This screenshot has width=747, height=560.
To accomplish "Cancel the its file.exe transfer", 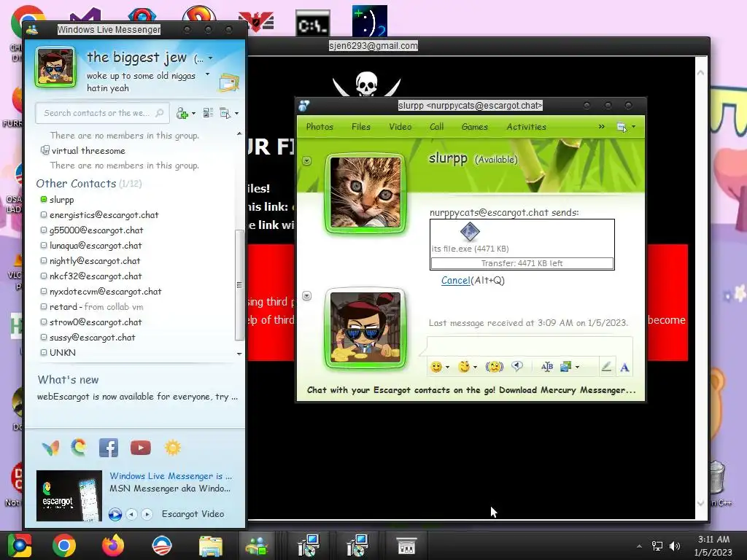I will pyautogui.click(x=455, y=281).
